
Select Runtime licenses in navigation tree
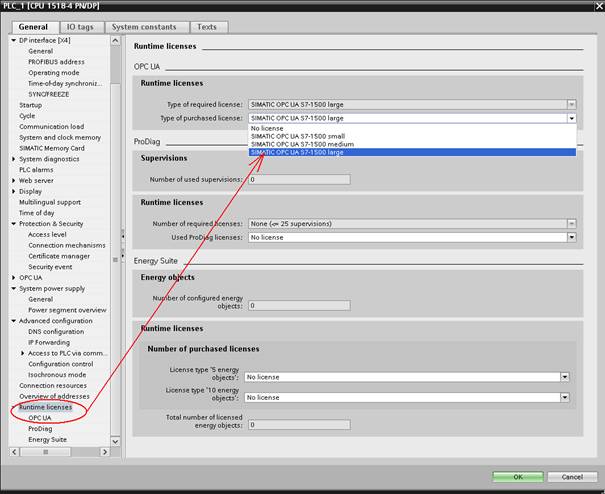click(45, 408)
